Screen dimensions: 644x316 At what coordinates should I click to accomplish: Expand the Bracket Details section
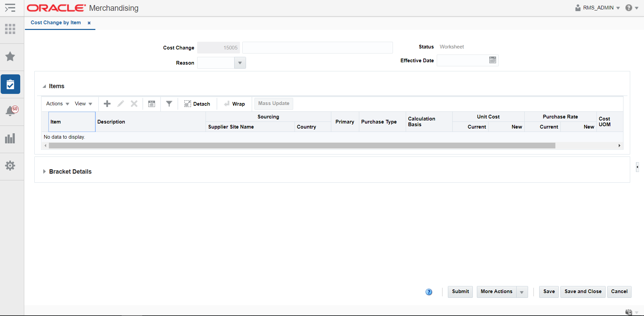point(44,171)
